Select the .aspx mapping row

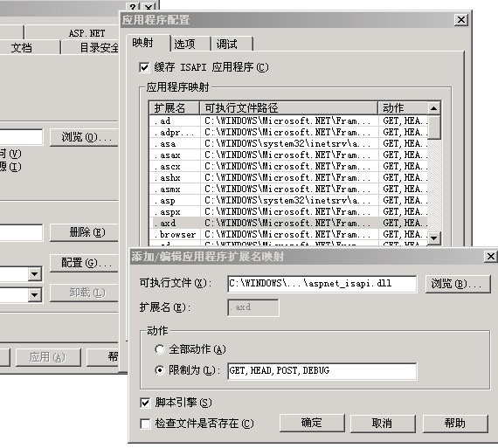pyautogui.click(x=288, y=212)
